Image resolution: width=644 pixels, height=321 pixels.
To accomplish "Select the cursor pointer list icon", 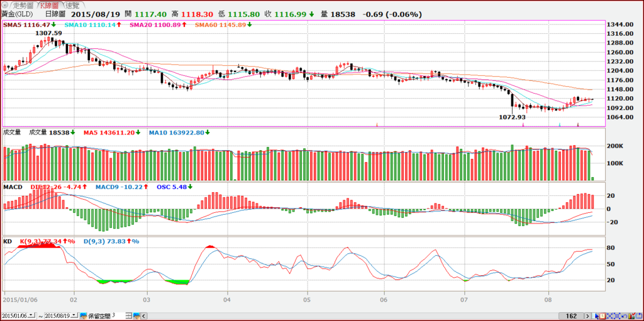I will pyautogui.click(x=595, y=316).
